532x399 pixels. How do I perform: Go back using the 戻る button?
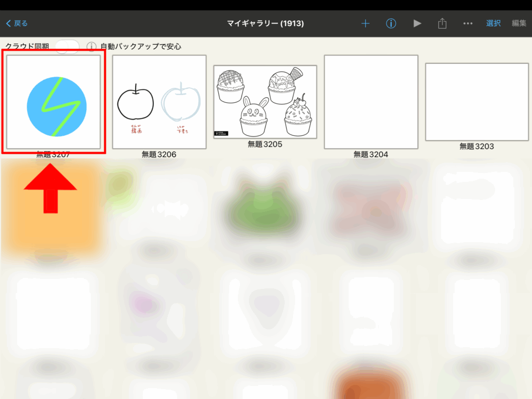[17, 23]
